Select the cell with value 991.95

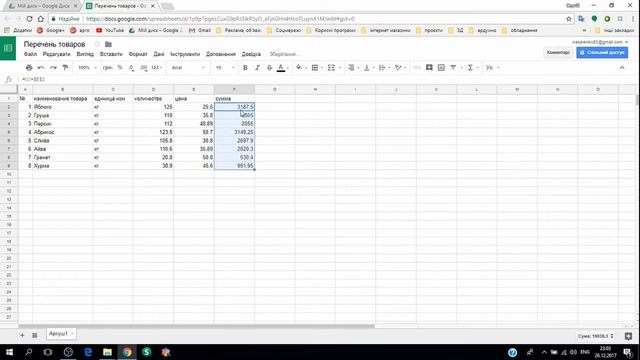[234, 166]
